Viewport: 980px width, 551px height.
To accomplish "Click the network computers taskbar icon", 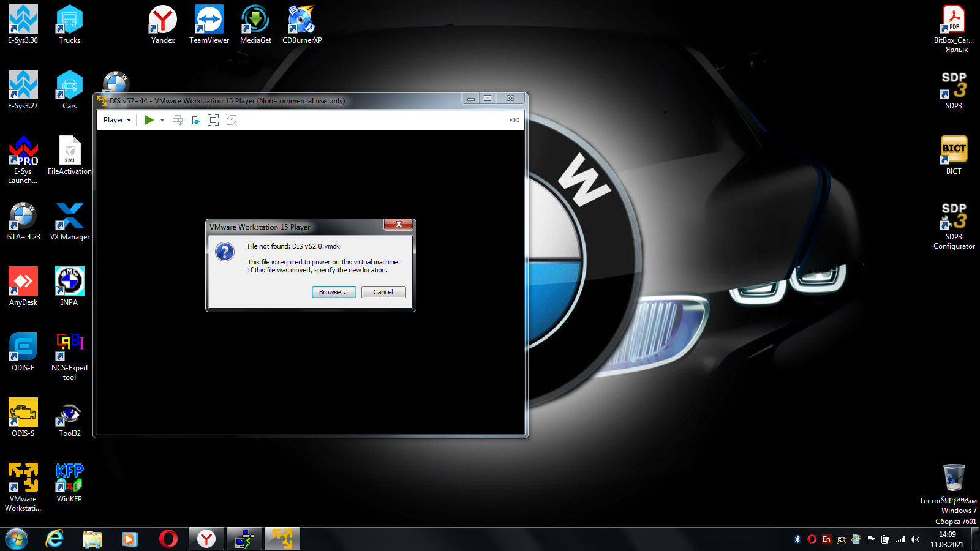I will coord(244,539).
